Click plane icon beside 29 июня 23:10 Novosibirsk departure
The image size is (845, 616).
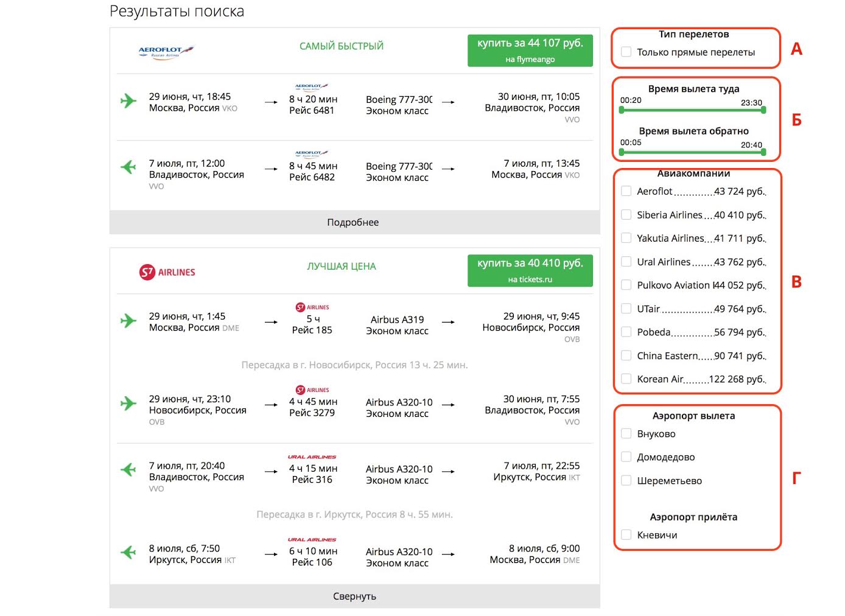tap(128, 403)
